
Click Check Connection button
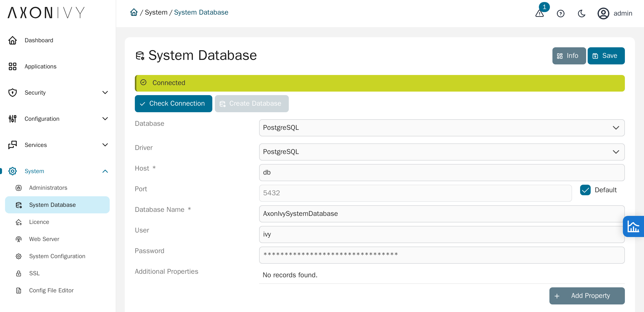point(174,104)
